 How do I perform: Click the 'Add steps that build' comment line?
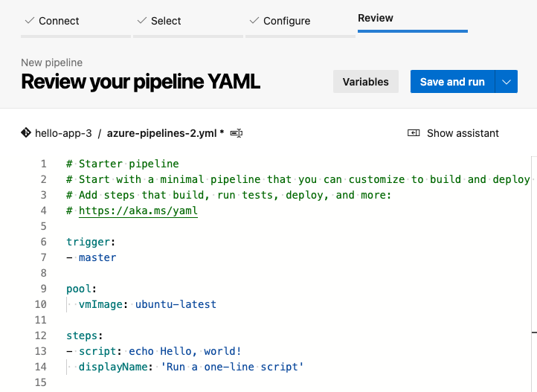pyautogui.click(x=229, y=195)
